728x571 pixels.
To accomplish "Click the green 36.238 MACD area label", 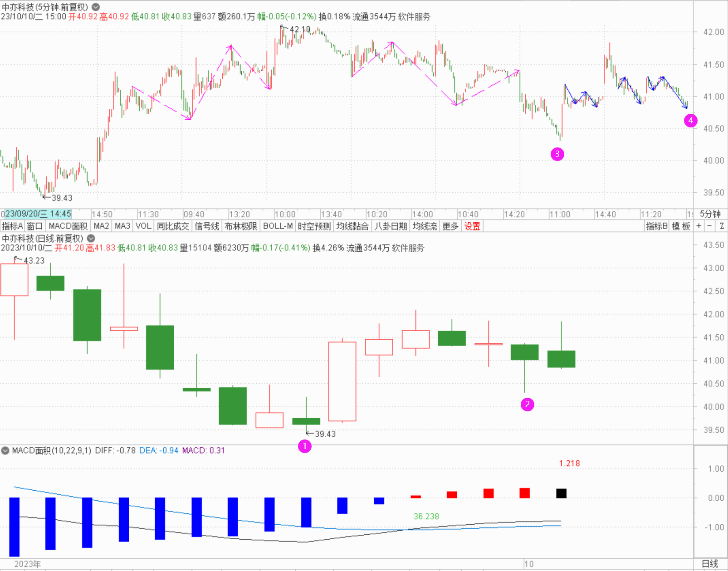I will point(426,516).
